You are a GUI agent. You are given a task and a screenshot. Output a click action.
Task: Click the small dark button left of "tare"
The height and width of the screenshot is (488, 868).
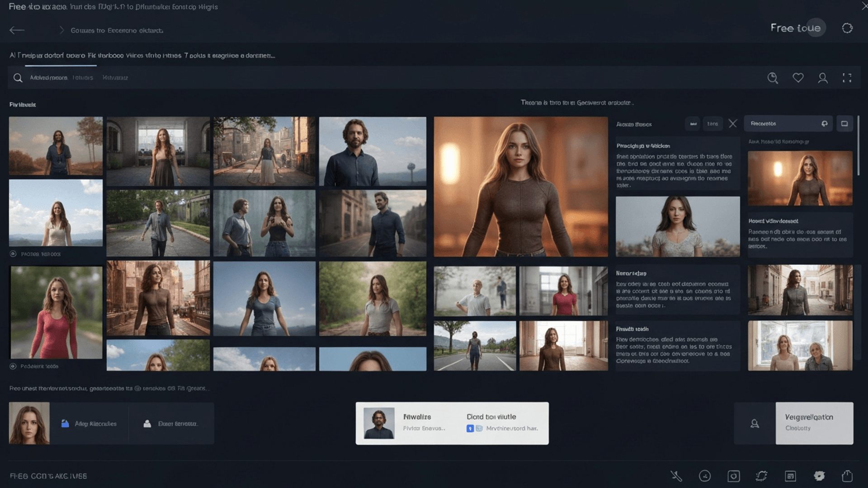(x=693, y=124)
